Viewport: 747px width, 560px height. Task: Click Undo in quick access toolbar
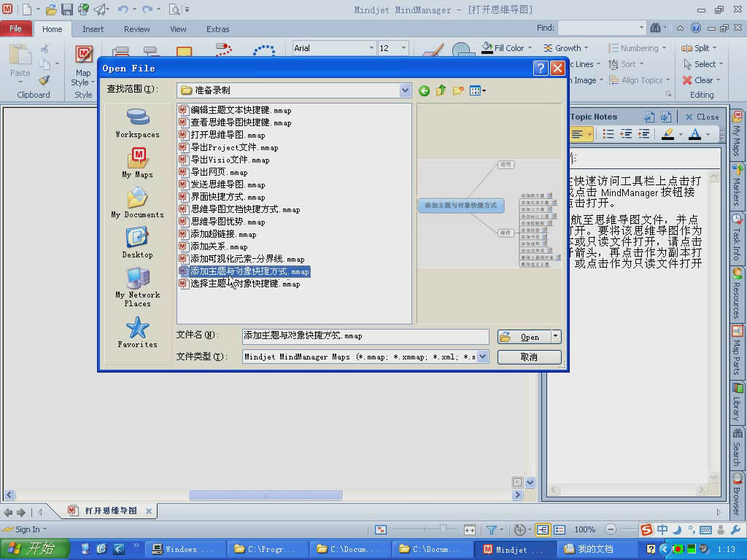click(123, 9)
